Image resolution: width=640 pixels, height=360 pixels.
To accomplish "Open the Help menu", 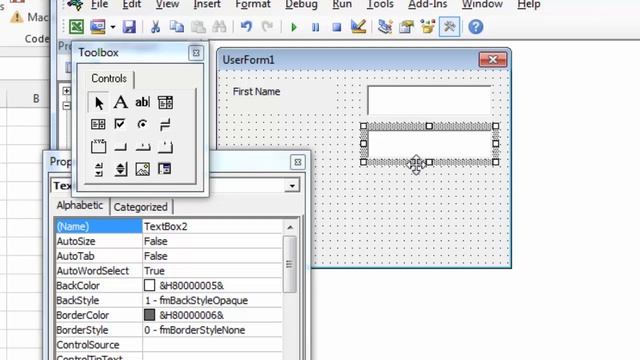I will [529, 4].
